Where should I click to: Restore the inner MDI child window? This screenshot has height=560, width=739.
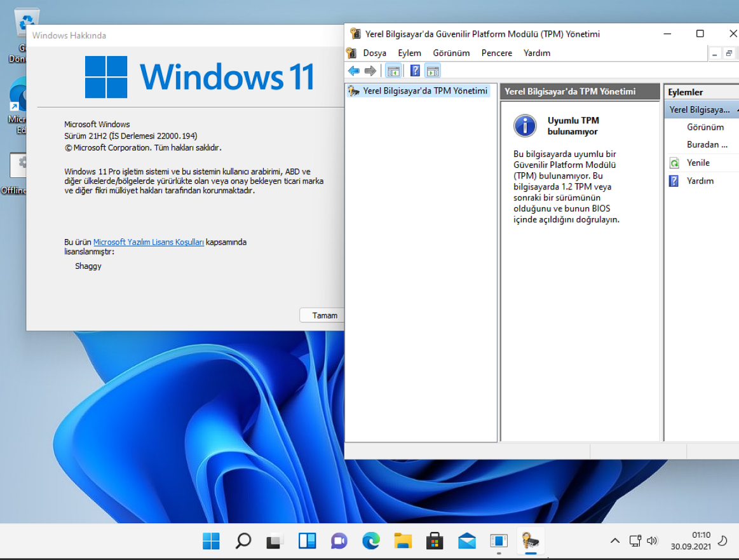click(729, 54)
